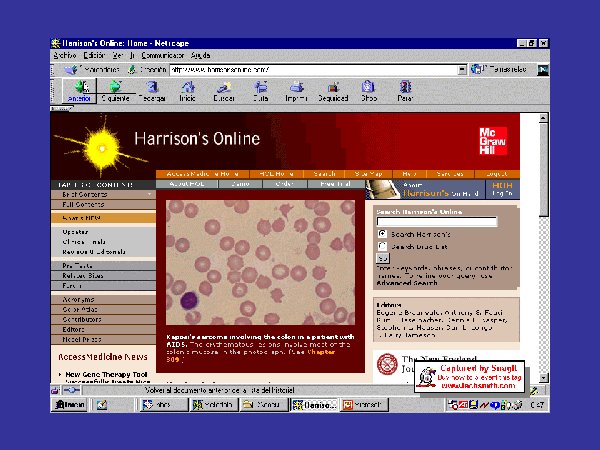Switch to the Microsoft PowerPoint taskbar button
This screenshot has height=450, width=600.
pos(364,404)
